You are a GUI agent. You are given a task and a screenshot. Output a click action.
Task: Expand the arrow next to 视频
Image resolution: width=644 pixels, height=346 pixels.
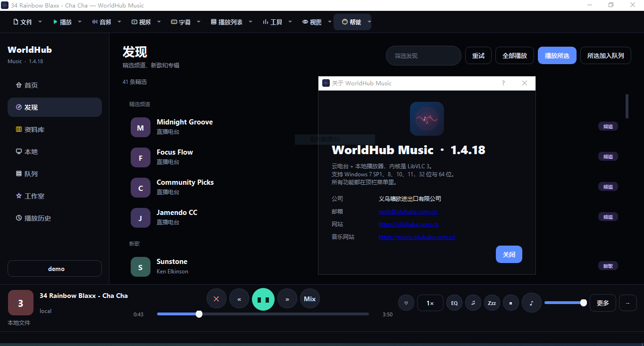click(159, 22)
